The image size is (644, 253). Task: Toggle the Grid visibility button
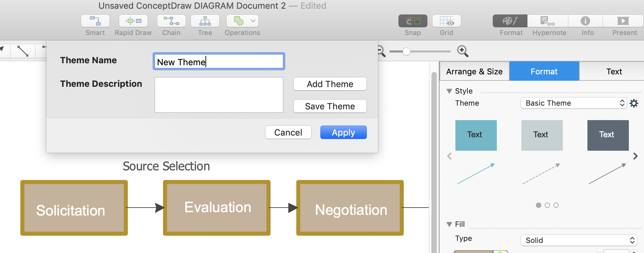[x=446, y=21]
